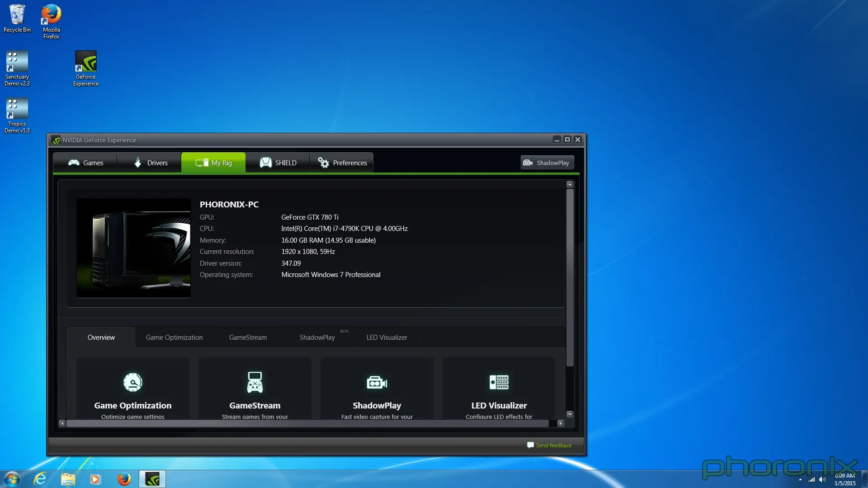Screen dimensions: 868x488
Task: Click the GeForce Experience taskbar icon
Action: pos(152,479)
